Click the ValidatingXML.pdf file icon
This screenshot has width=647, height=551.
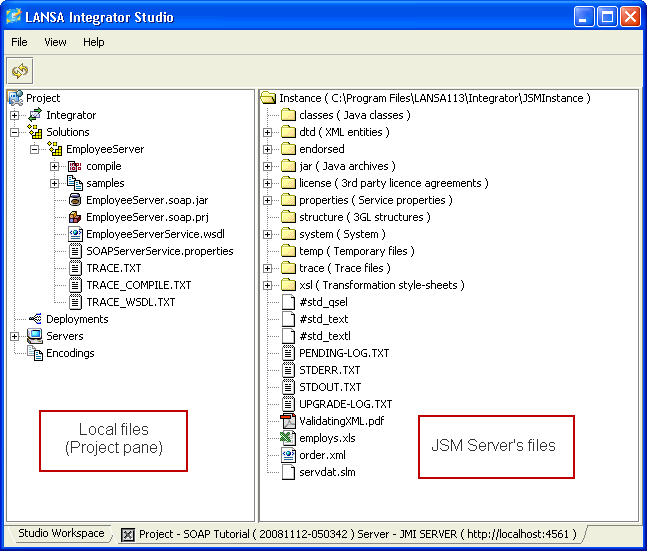288,421
